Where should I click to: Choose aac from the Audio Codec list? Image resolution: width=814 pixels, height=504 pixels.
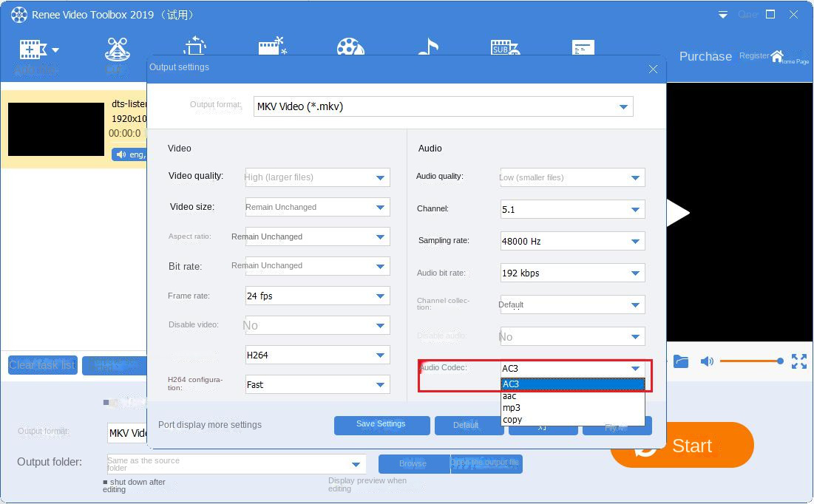pos(509,396)
